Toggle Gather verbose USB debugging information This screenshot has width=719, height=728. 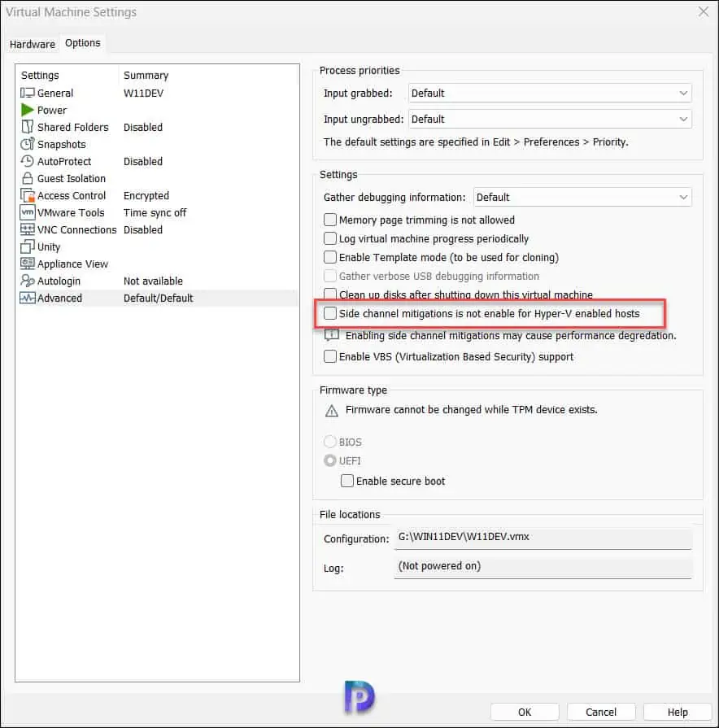click(x=330, y=276)
